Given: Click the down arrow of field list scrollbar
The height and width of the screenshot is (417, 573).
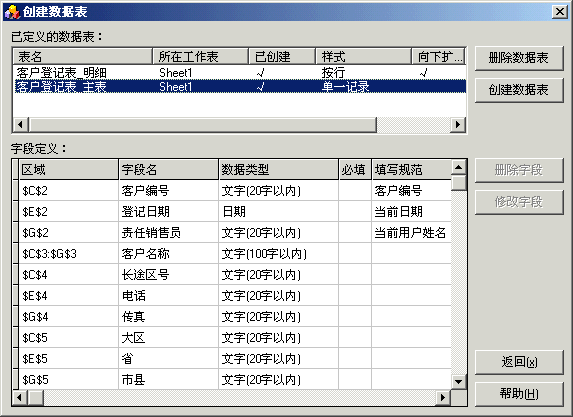Looking at the screenshot, I should [458, 382].
